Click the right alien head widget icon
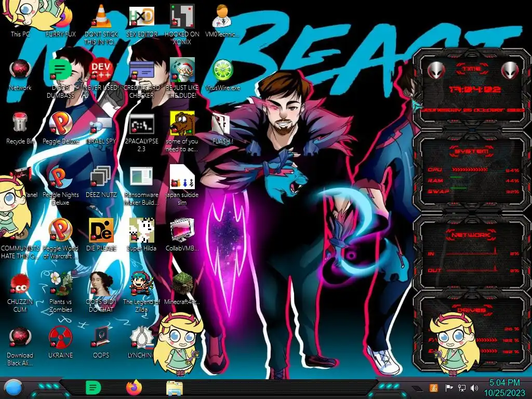The width and height of the screenshot is (532, 399). [510, 71]
